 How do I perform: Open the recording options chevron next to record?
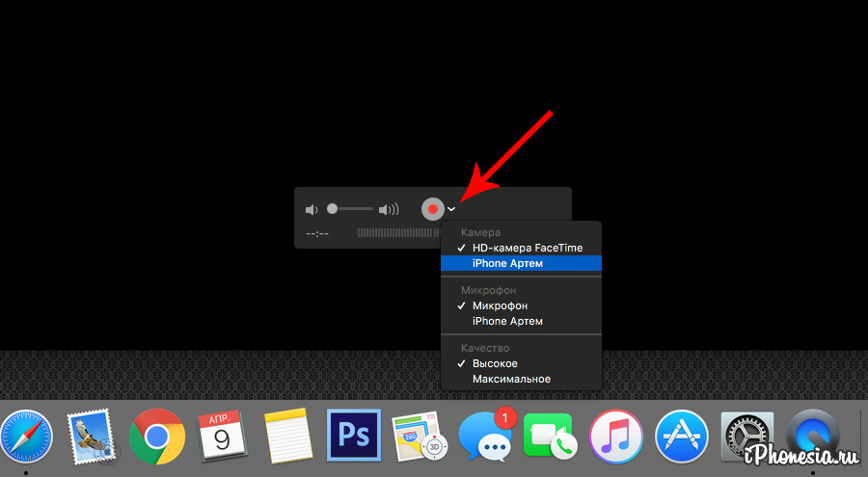pyautogui.click(x=451, y=209)
